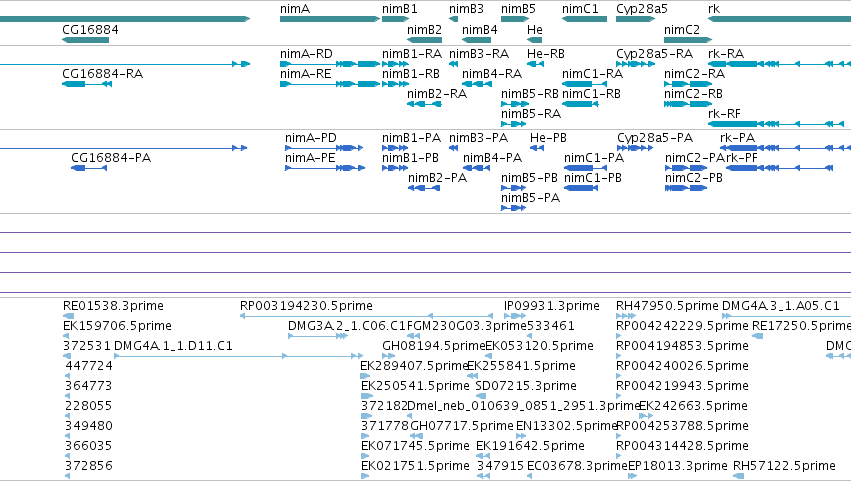Click the RH47950.5prime EST label

(667, 306)
